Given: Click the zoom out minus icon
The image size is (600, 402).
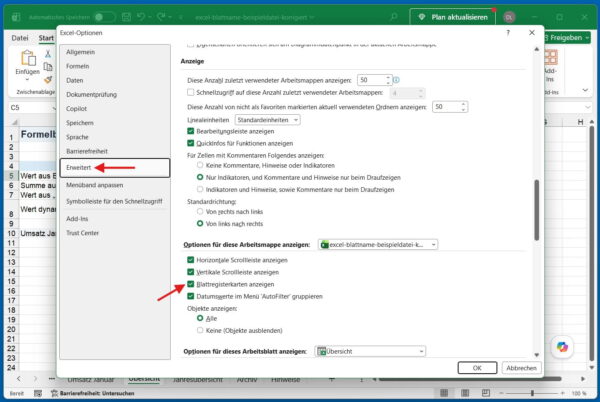Looking at the screenshot, I should pos(501,393).
